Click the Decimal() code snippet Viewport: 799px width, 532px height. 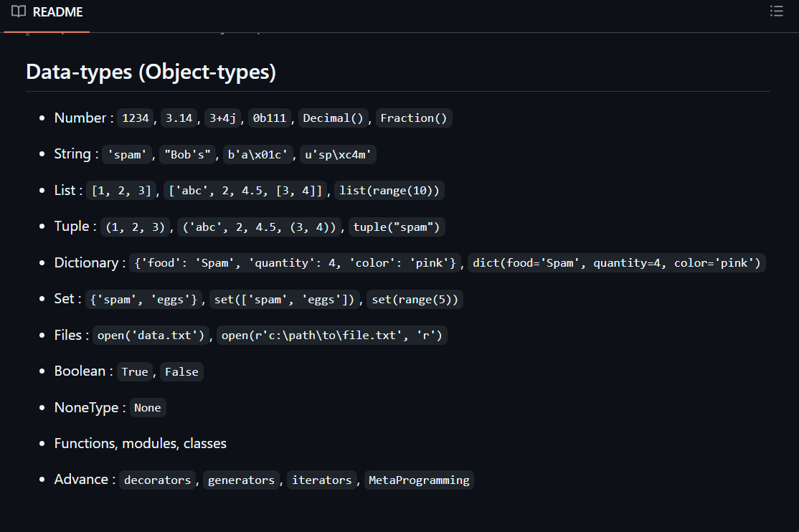pyautogui.click(x=334, y=118)
